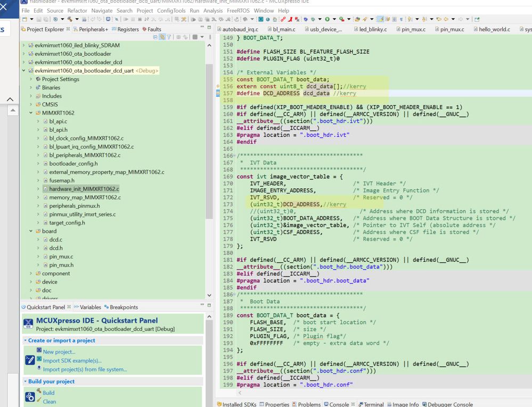Click the green Run launch icon

tap(328, 19)
